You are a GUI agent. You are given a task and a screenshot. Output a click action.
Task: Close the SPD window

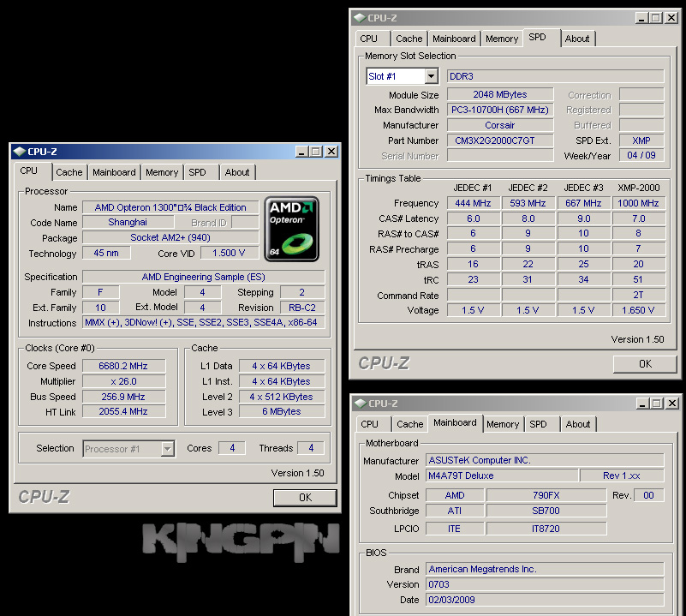click(671, 18)
